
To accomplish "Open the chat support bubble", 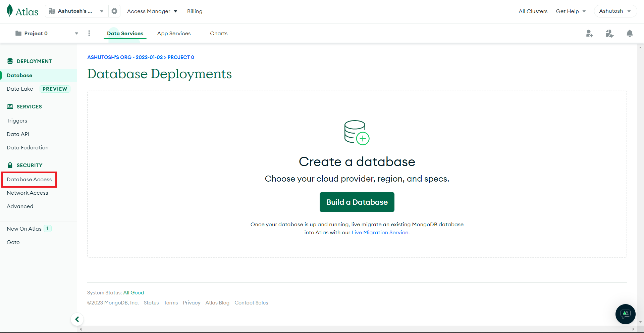I will point(625,314).
